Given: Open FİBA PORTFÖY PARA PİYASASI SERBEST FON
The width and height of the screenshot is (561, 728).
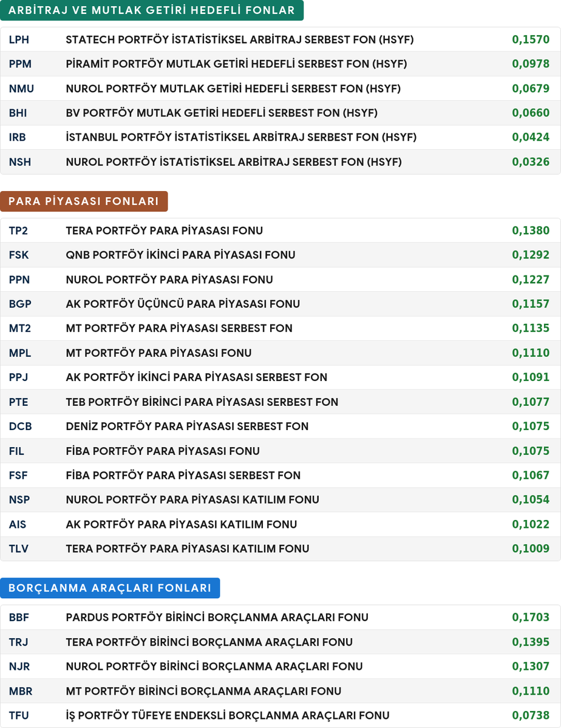Looking at the screenshot, I should click(183, 476).
